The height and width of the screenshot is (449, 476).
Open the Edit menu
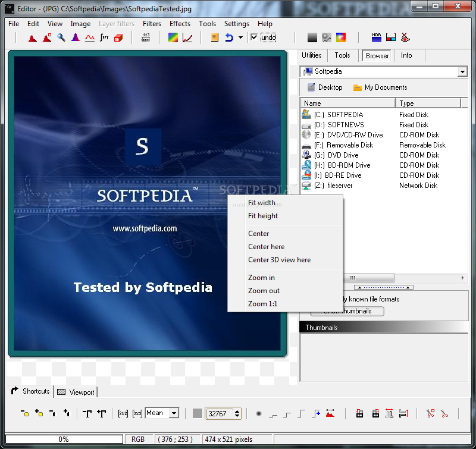[x=33, y=24]
